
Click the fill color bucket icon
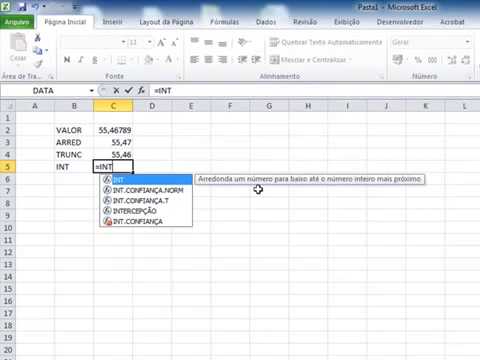[148, 60]
